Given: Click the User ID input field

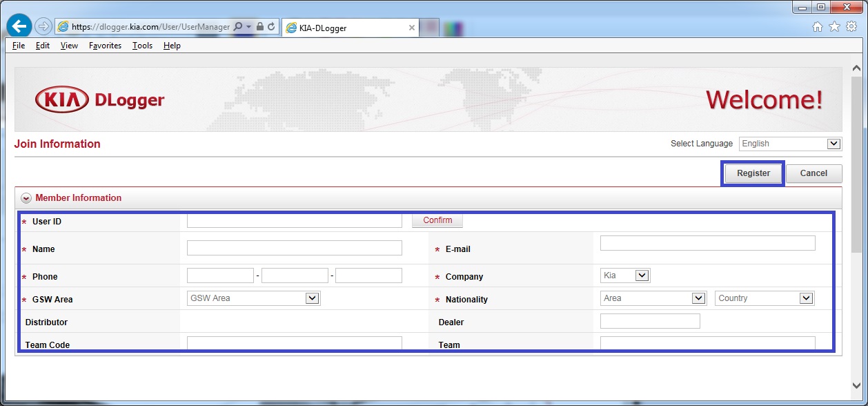Looking at the screenshot, I should 295,221.
